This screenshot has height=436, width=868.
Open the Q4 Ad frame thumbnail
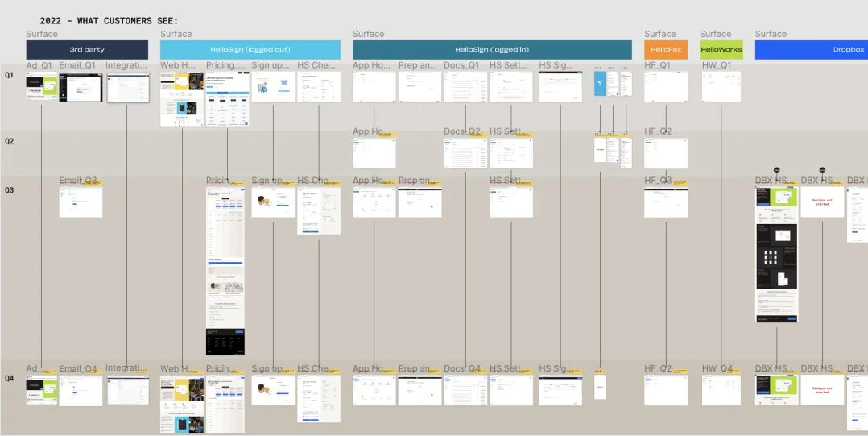[42, 389]
